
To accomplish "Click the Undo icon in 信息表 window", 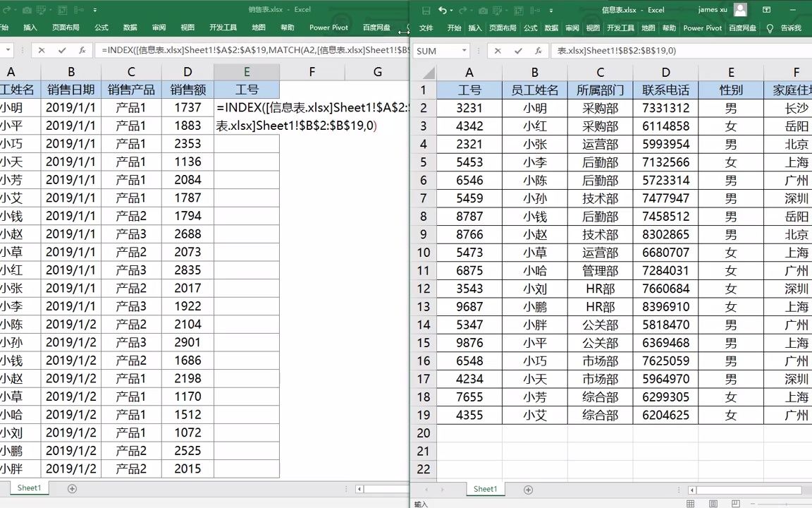I will pyautogui.click(x=442, y=10).
